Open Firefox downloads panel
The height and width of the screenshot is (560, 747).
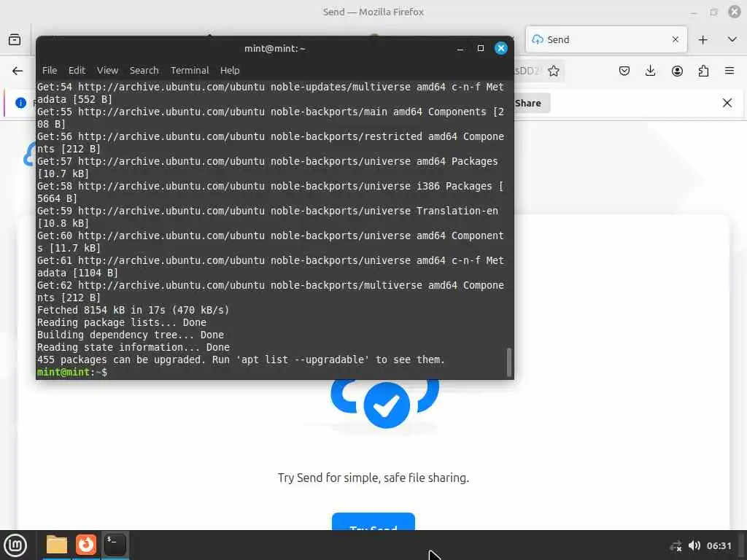click(650, 71)
